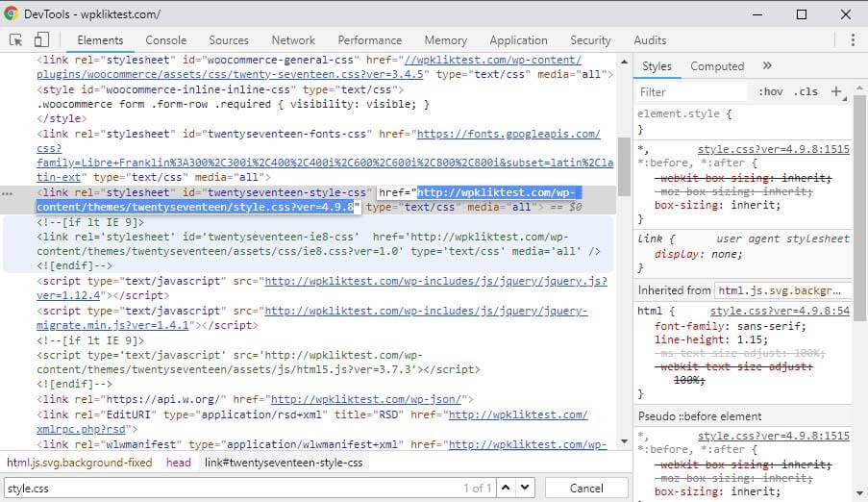This screenshot has width=868, height=502.
Task: Toggle the .cls element classes panel
Action: click(806, 92)
